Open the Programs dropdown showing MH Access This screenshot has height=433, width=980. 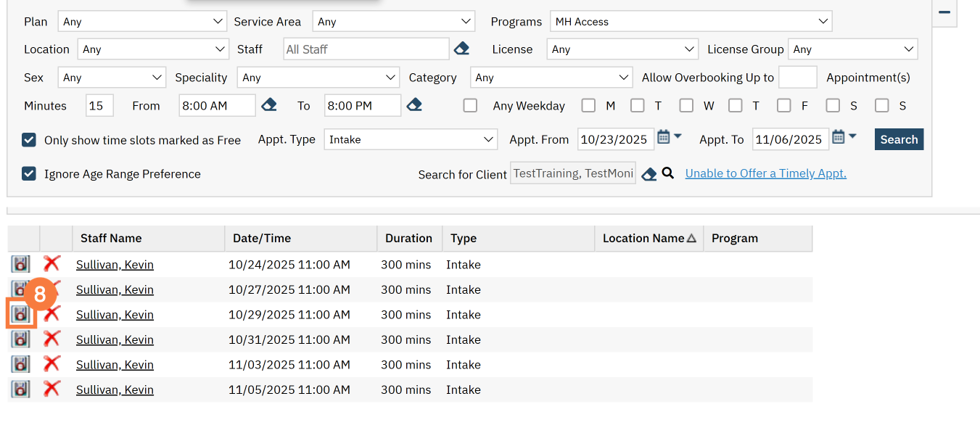coord(691,22)
